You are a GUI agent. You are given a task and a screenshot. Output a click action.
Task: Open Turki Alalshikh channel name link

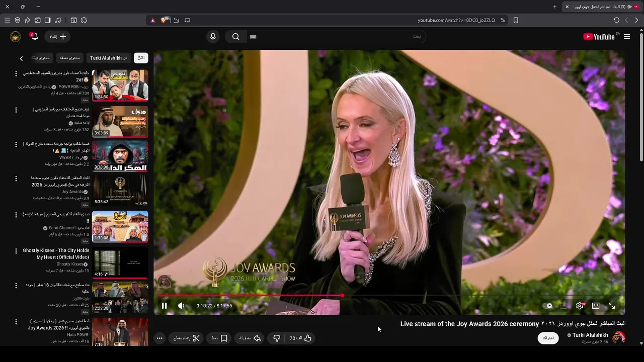point(590,335)
